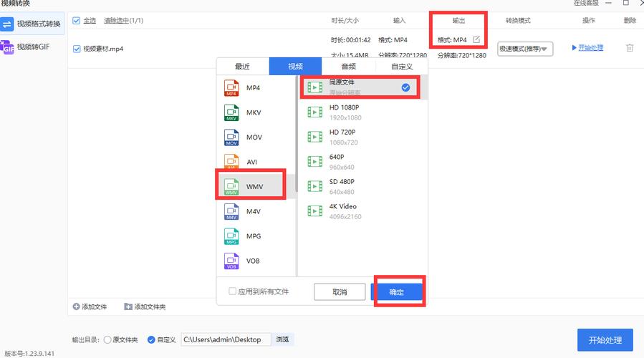Click the 添加文件夹 folder icon
Screen dimensions: 644x358
click(128, 306)
